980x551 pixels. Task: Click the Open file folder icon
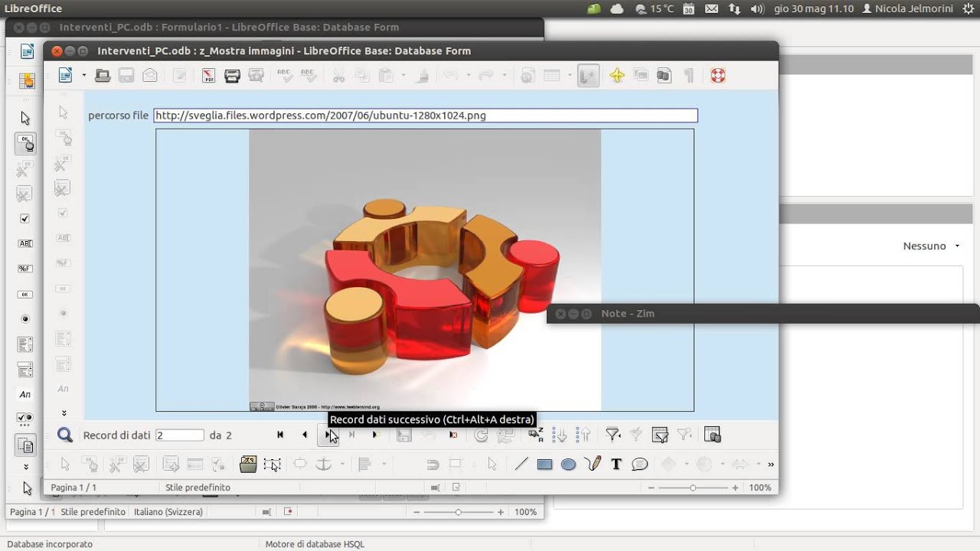click(x=103, y=75)
